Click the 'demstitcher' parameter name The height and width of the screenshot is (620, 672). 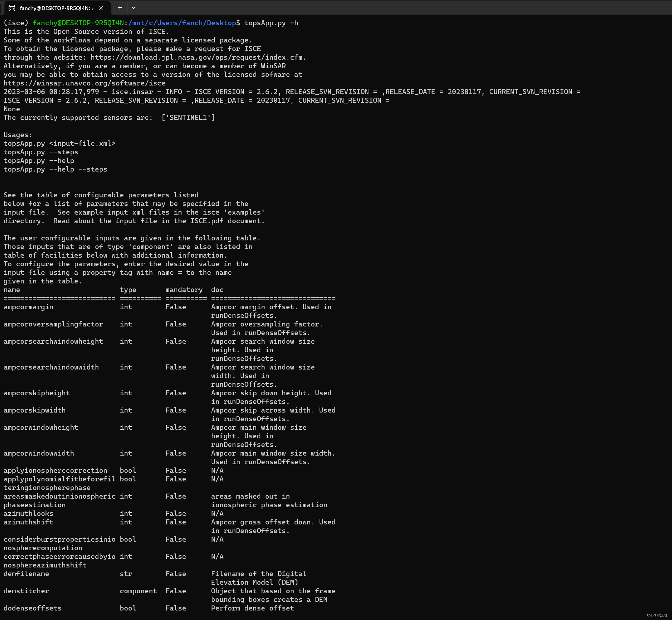click(26, 591)
